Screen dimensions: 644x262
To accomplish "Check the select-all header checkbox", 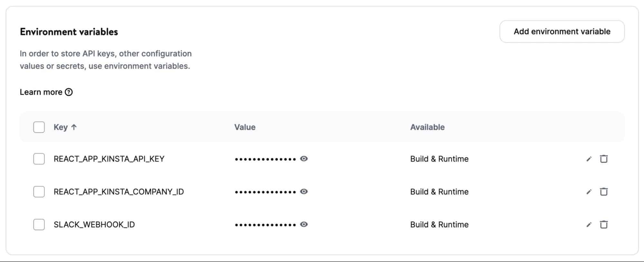I will 39,127.
